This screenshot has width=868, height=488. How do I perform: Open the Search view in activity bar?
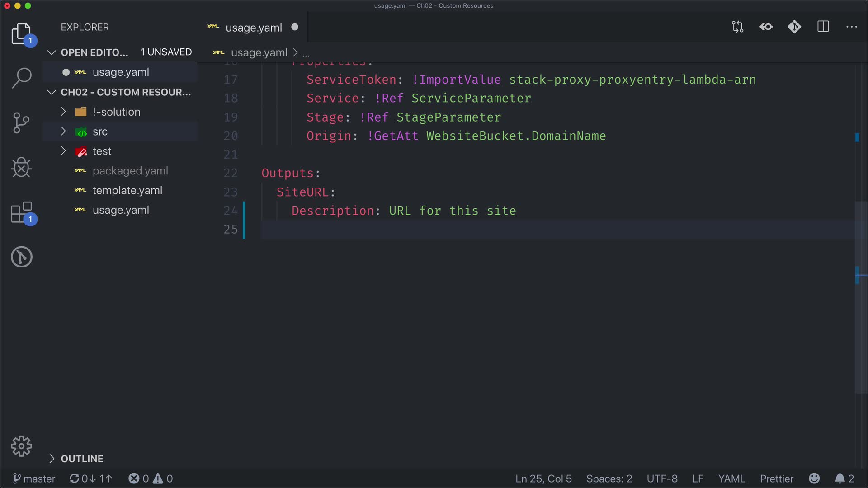(21, 78)
